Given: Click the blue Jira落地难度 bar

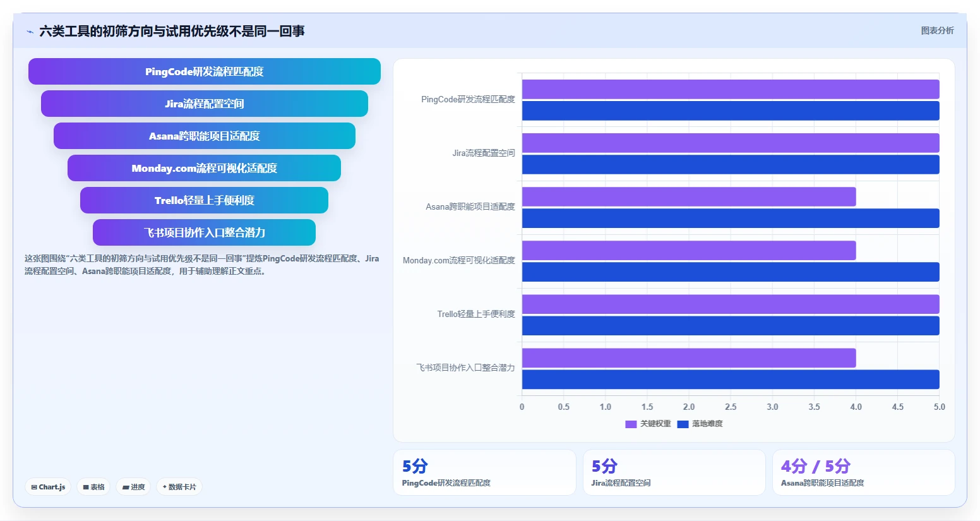Looking at the screenshot, I should click(x=731, y=164).
